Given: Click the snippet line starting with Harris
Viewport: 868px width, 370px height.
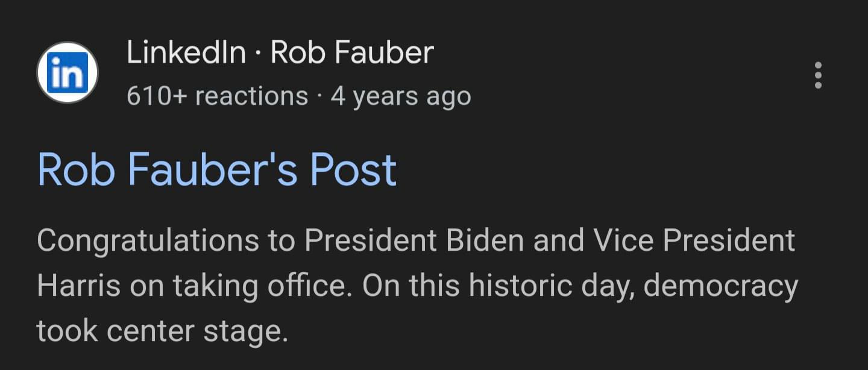Looking at the screenshot, I should (417, 286).
